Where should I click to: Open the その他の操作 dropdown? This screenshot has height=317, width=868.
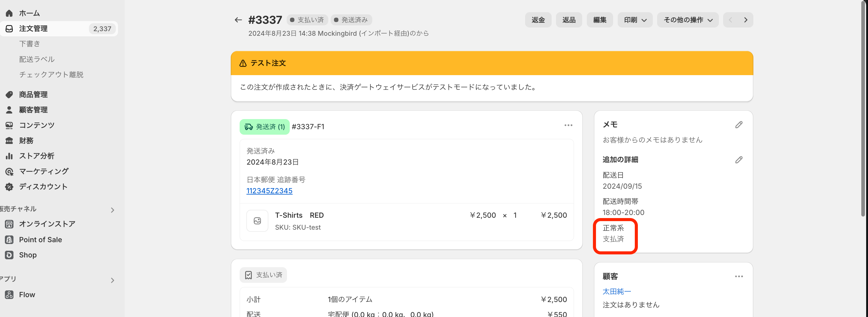tap(687, 20)
